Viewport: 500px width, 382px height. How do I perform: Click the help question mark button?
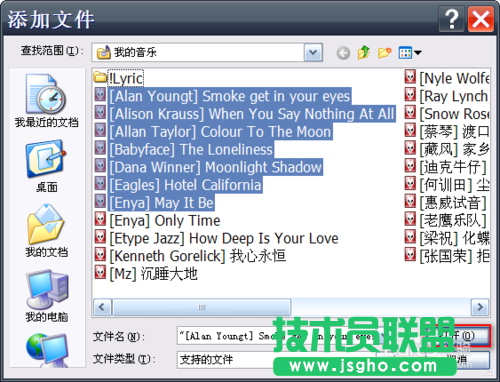[452, 19]
